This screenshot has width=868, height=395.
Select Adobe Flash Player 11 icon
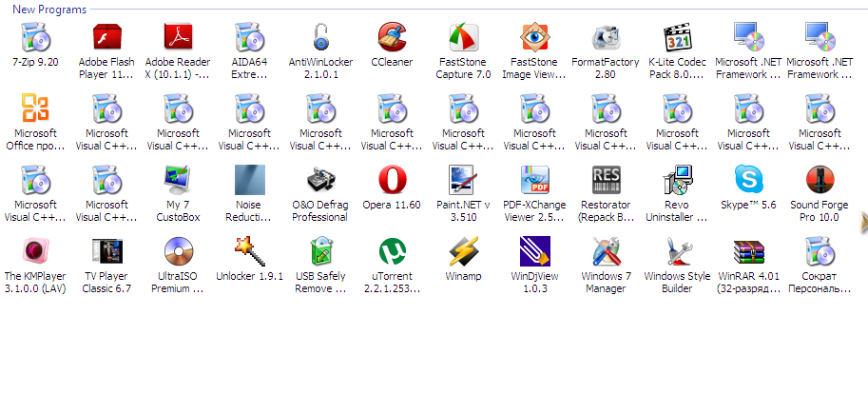click(106, 37)
